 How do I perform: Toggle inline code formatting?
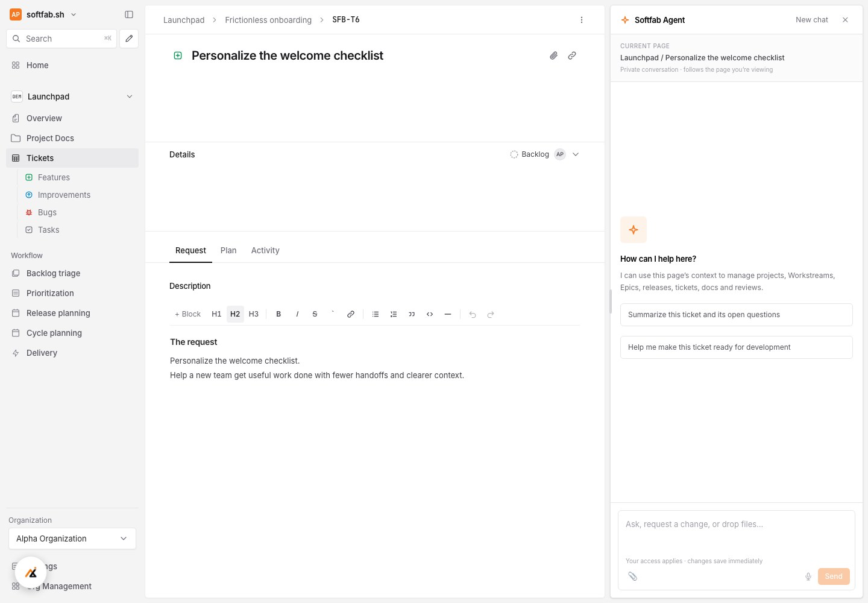pyautogui.click(x=333, y=314)
